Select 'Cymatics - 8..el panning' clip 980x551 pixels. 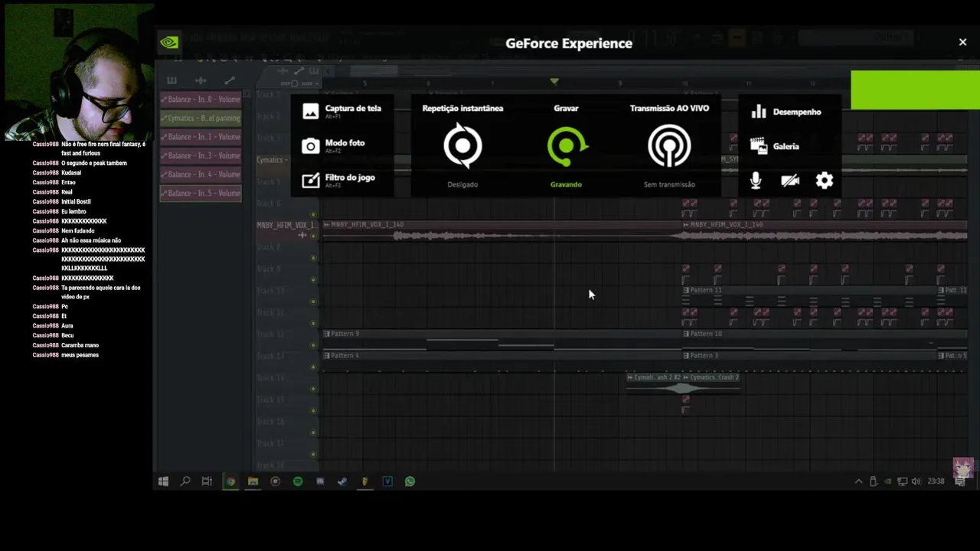[201, 119]
